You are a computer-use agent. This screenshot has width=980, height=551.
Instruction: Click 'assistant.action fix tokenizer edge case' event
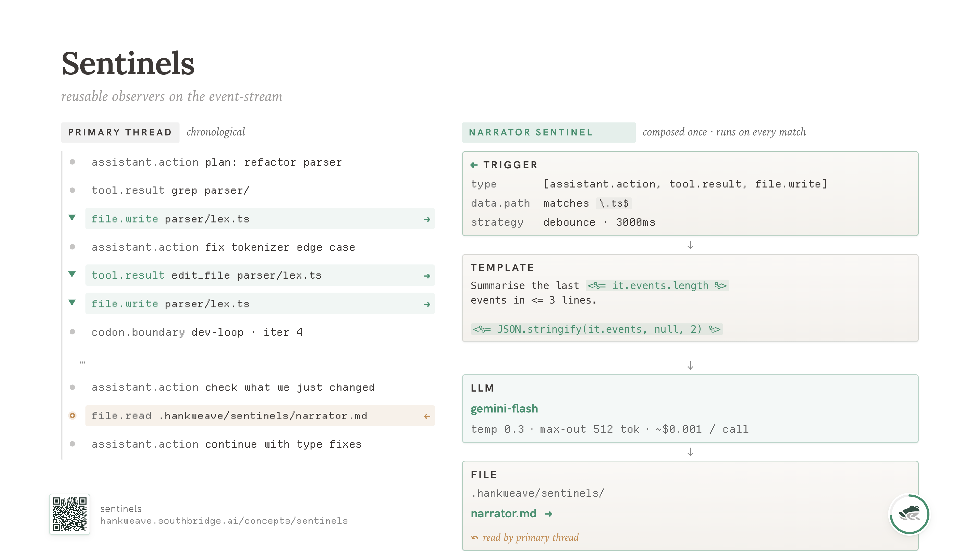[x=223, y=247]
